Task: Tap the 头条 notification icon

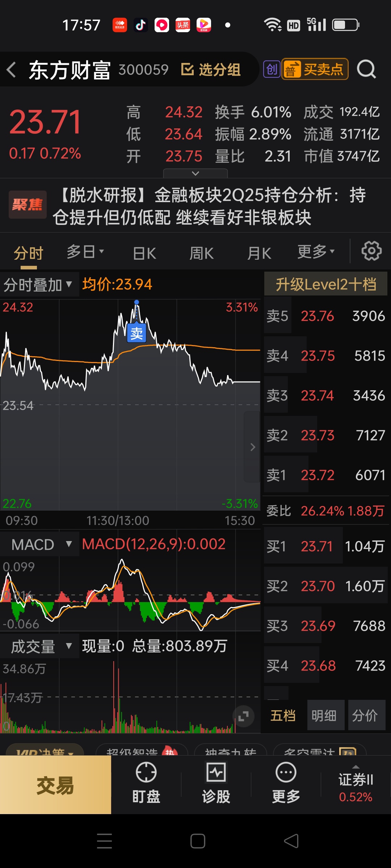Action: click(x=183, y=25)
